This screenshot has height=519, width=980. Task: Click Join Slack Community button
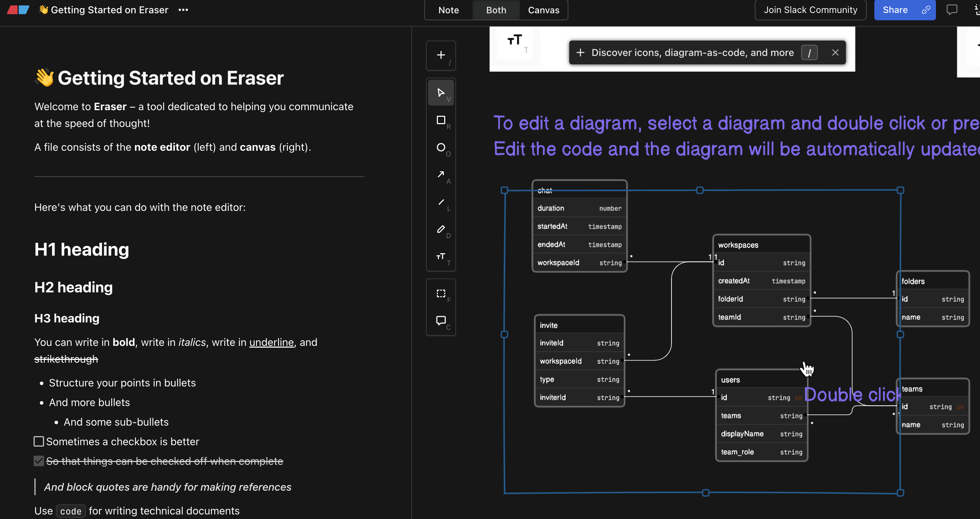pos(810,10)
